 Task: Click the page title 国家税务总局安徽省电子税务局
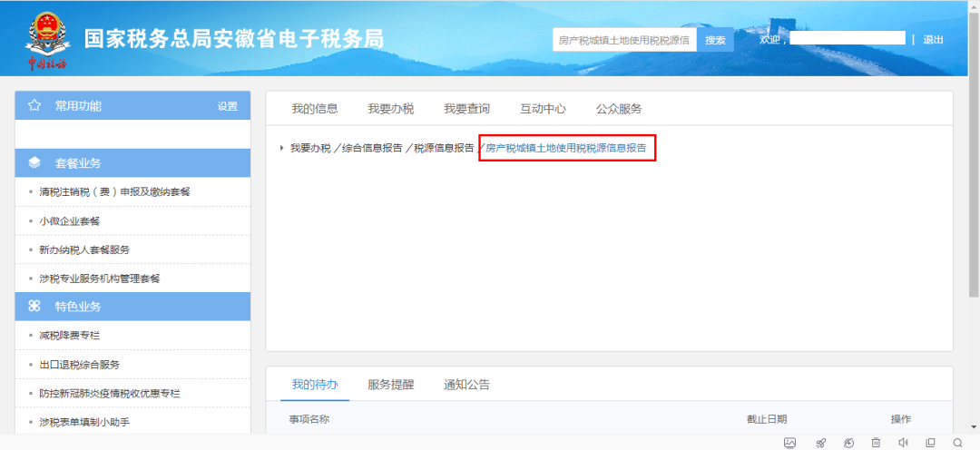(234, 39)
